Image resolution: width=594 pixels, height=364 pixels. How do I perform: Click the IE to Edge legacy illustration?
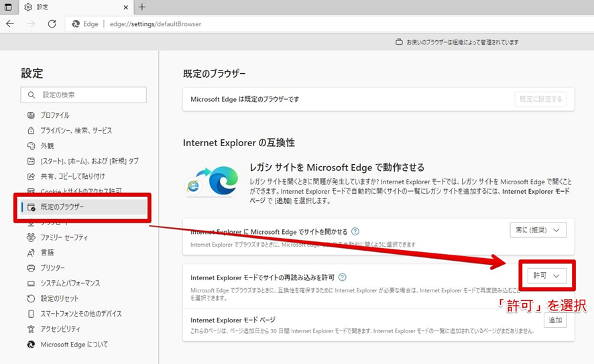(212, 182)
